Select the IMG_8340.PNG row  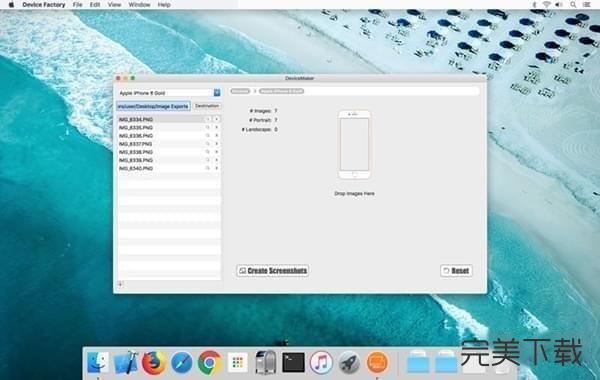[x=169, y=168]
